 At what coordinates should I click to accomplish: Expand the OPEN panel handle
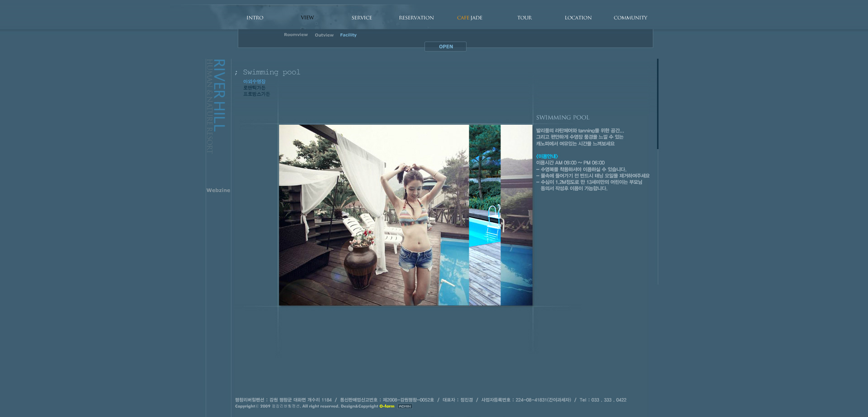point(445,47)
